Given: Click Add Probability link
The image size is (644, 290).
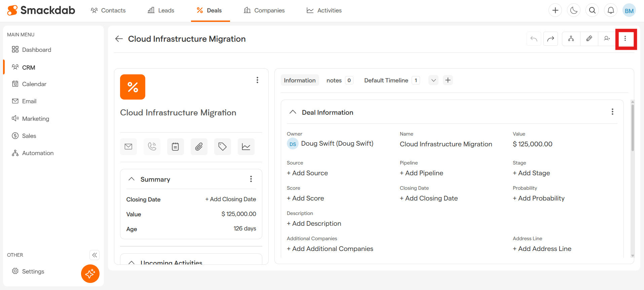Looking at the screenshot, I should click(x=538, y=198).
